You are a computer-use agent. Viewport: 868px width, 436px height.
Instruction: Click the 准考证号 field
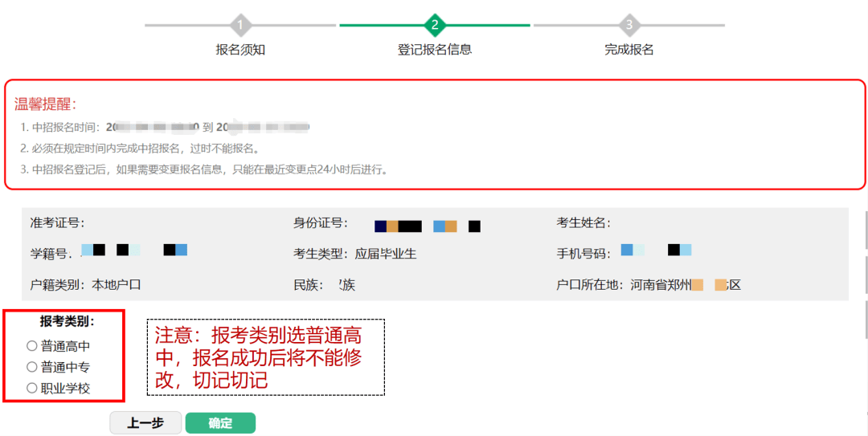(58, 222)
